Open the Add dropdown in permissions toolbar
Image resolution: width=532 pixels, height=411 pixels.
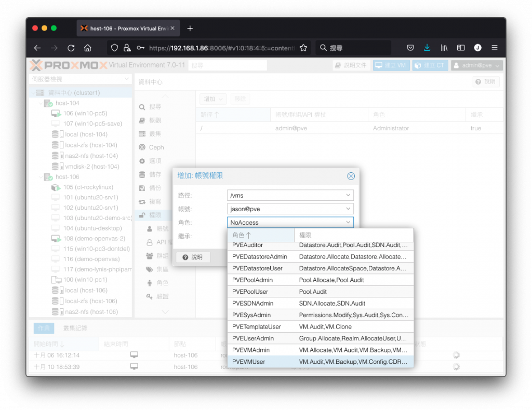coord(213,99)
